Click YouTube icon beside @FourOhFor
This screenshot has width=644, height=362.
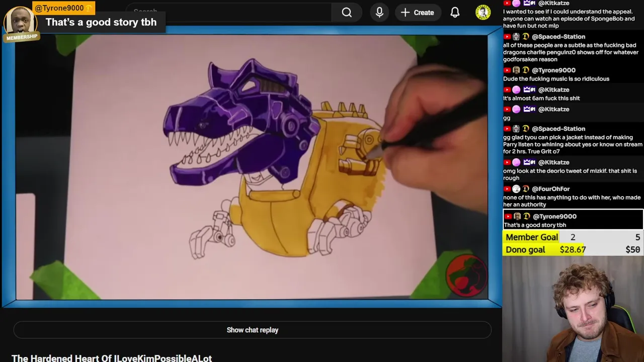click(x=507, y=189)
